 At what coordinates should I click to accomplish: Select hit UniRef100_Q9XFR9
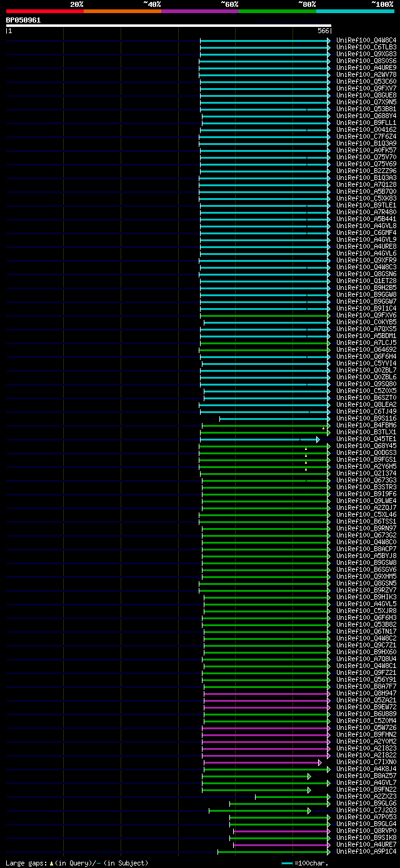[x=366, y=260]
